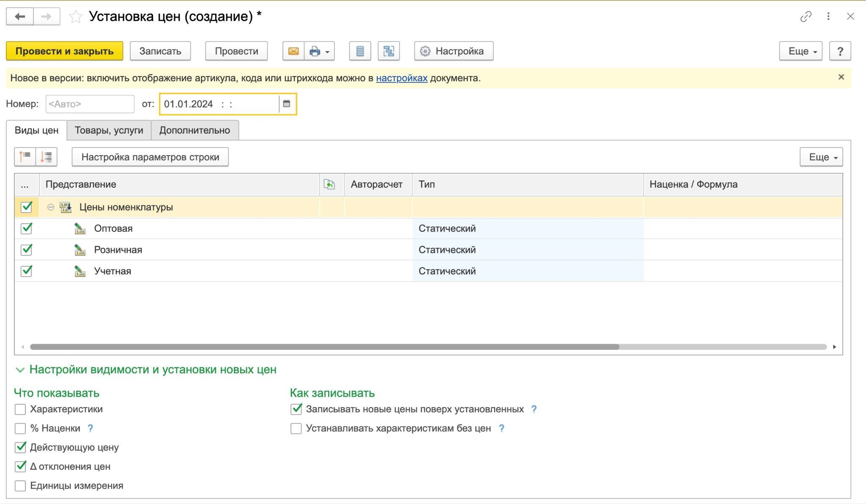Open the three-dot window menu

tap(828, 16)
